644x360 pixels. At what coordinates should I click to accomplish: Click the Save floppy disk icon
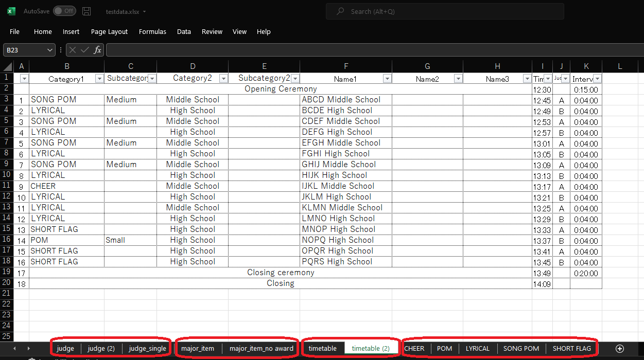click(x=86, y=11)
